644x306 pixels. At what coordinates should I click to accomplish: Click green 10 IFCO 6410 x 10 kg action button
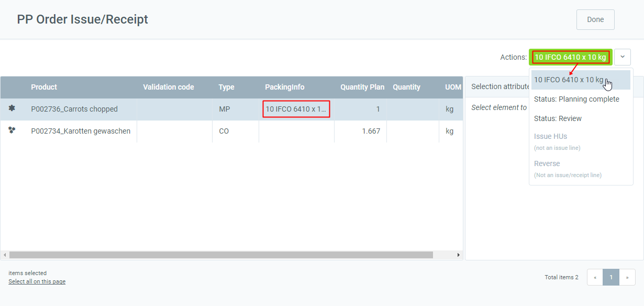[570, 57]
